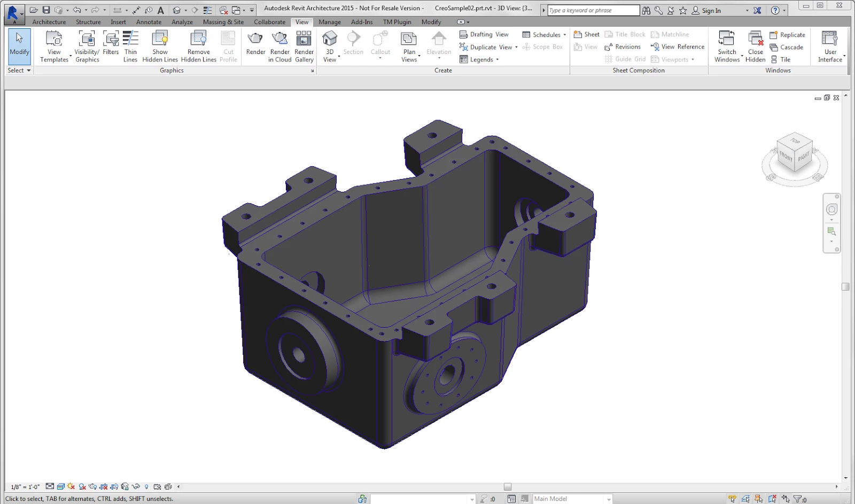This screenshot has height=504, width=855.
Task: Open the TM Plugin tab
Action: pyautogui.click(x=397, y=22)
